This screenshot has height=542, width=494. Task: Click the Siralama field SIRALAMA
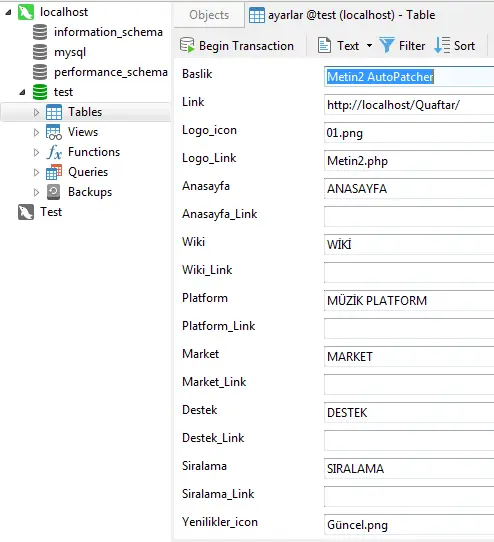(x=409, y=469)
